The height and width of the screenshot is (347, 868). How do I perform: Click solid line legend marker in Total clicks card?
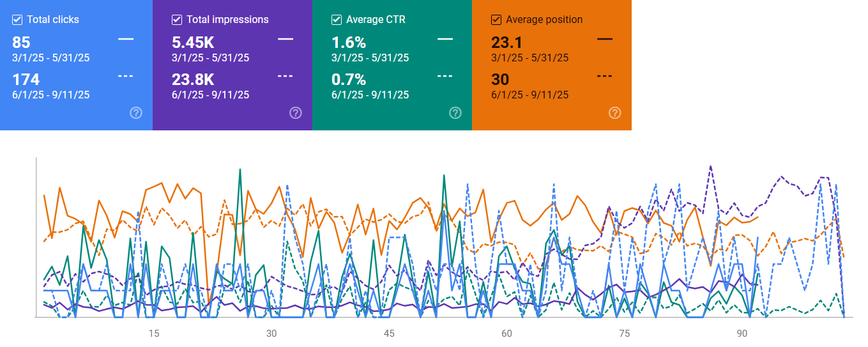[126, 39]
